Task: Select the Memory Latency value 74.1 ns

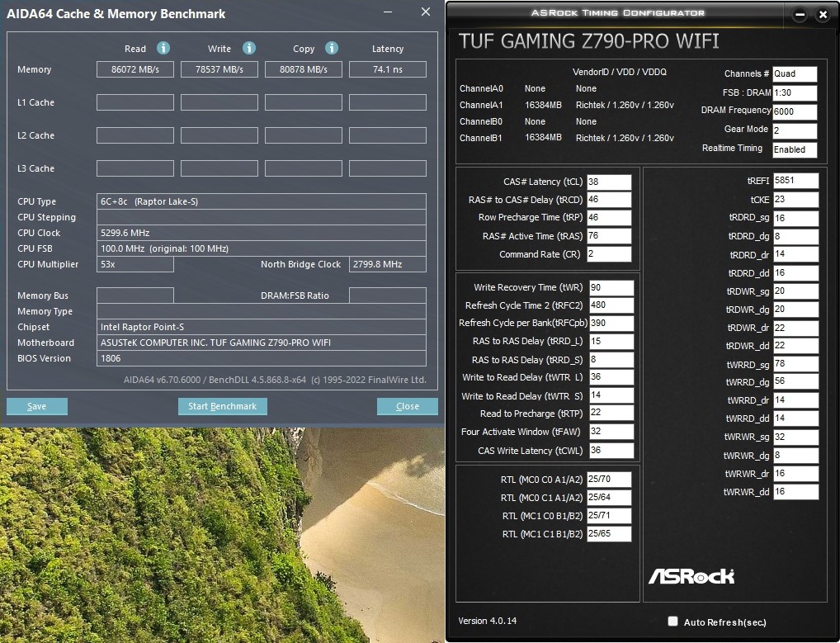Action: (x=387, y=69)
